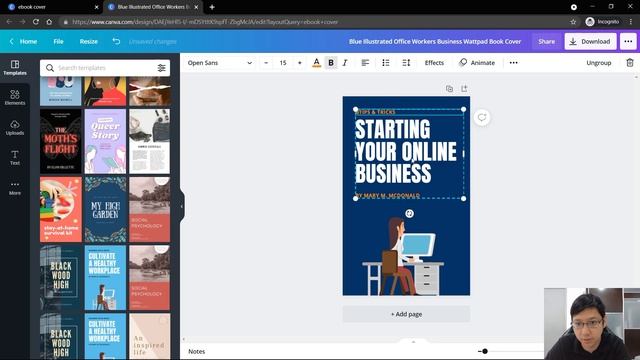The height and width of the screenshot is (360, 640).
Task: Download the design
Action: [590, 41]
